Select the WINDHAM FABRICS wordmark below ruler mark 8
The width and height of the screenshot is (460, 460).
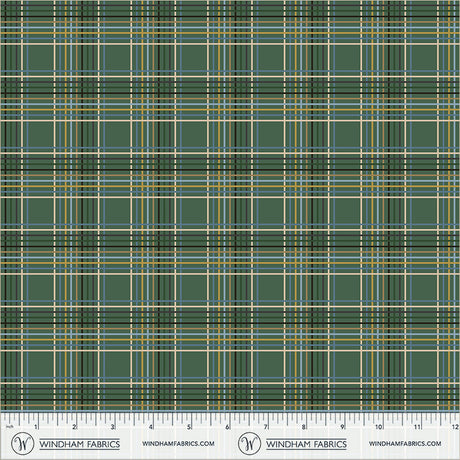[x=306, y=444]
